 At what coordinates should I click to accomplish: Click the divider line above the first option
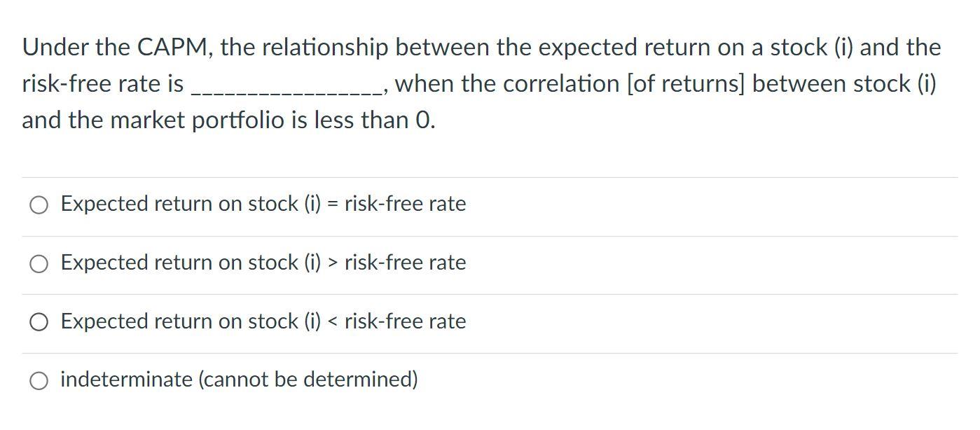tap(490, 176)
